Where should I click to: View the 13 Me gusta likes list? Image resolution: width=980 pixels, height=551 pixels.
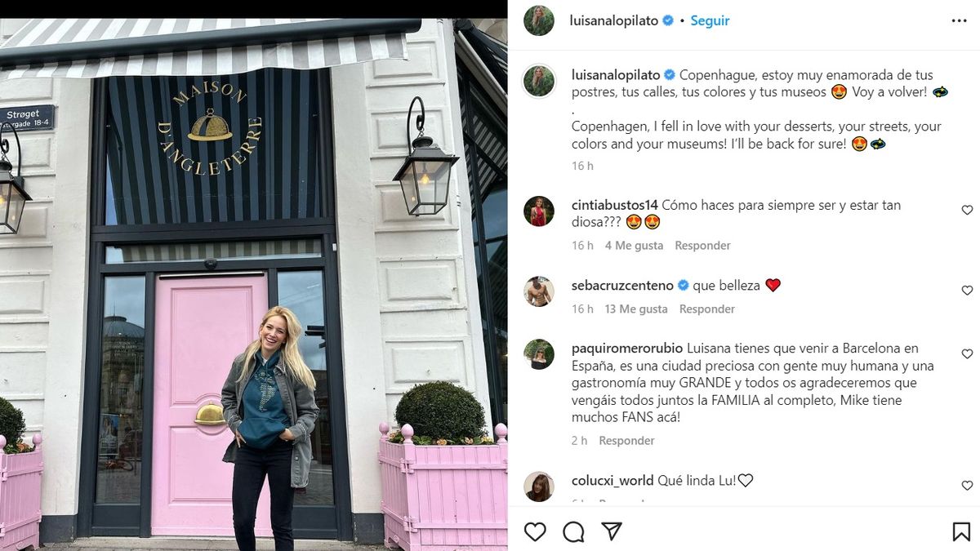636,309
